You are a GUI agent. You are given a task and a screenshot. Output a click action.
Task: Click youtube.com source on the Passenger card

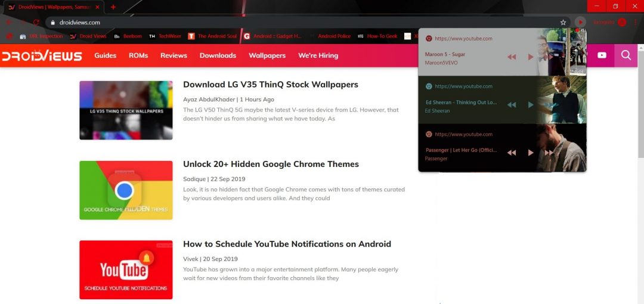(x=464, y=134)
